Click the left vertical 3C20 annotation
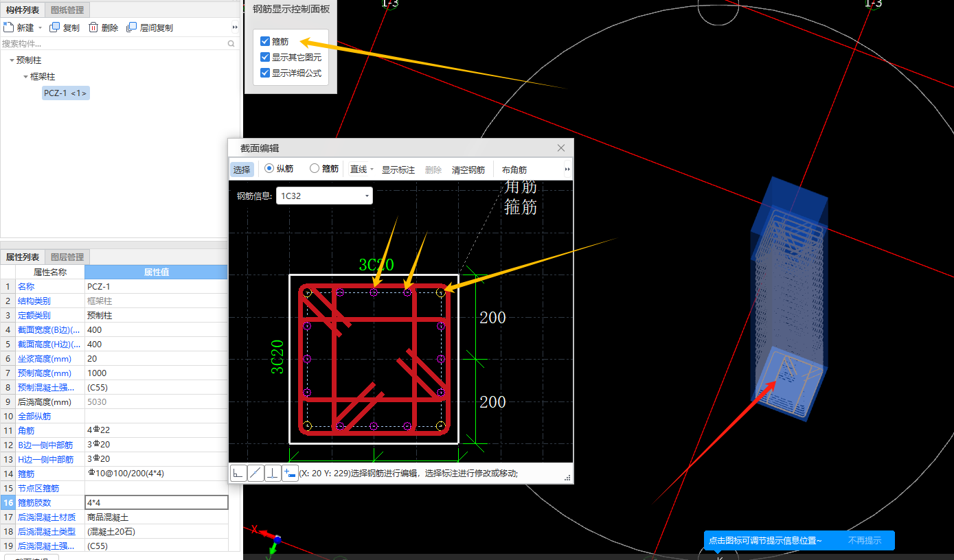Viewport: 954px width, 560px height. click(x=277, y=357)
